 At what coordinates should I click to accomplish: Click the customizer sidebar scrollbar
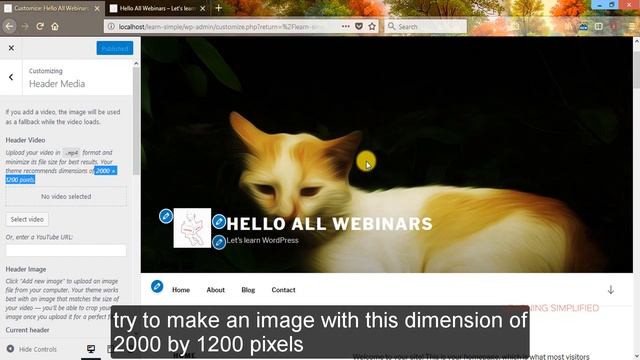(x=136, y=122)
